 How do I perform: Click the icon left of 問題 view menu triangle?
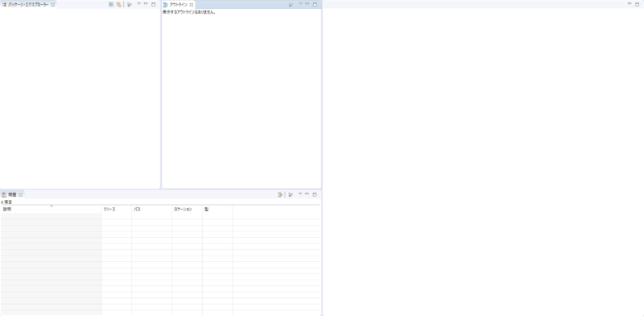tap(291, 194)
